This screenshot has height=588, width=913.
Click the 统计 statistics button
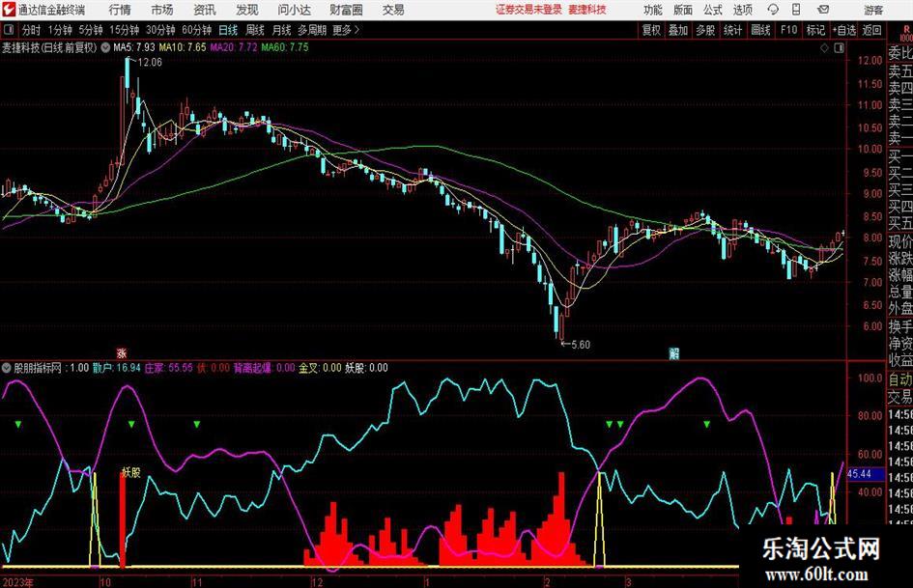(732, 30)
